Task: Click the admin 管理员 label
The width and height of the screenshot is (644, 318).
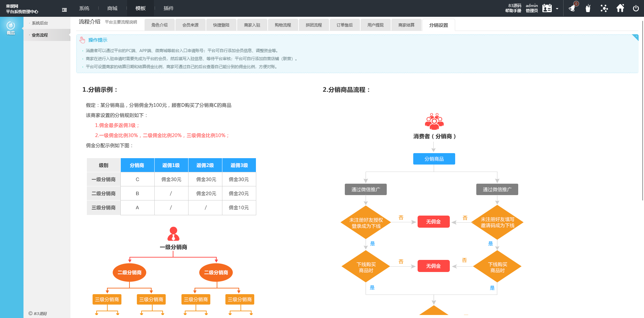Action: coord(532,8)
